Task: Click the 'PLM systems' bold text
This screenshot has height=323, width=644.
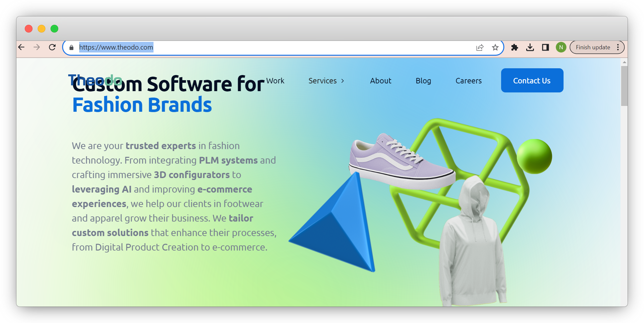Action: coord(228,160)
